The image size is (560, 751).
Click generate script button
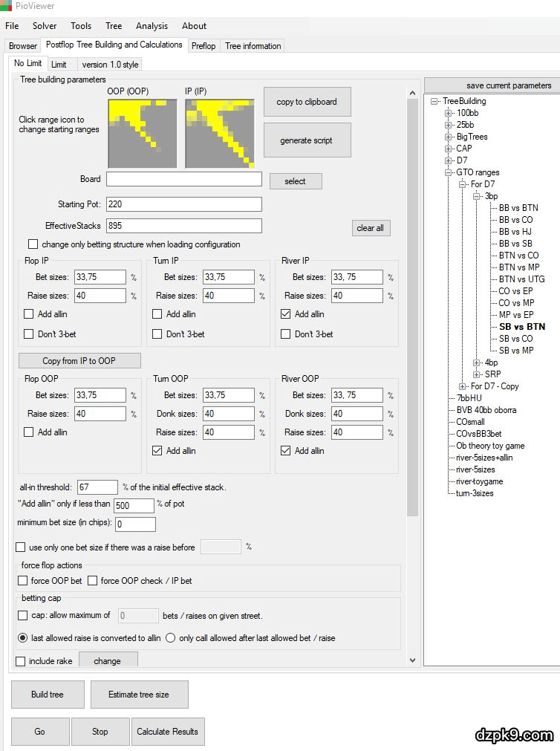307,140
